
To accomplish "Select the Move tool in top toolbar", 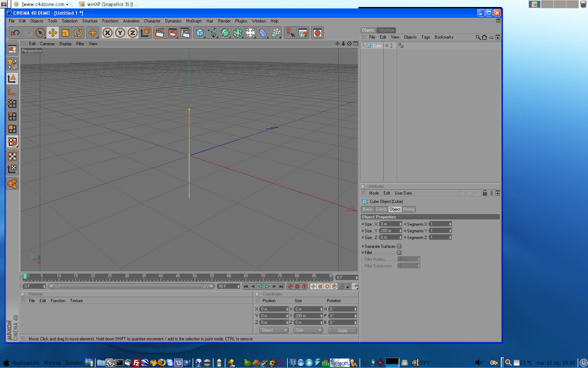I will 53,33.
